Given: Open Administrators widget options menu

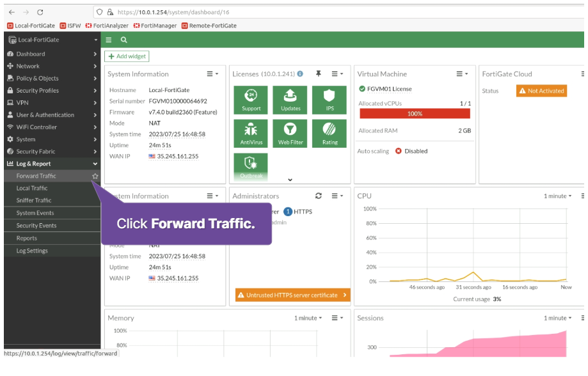Looking at the screenshot, I should click(337, 196).
